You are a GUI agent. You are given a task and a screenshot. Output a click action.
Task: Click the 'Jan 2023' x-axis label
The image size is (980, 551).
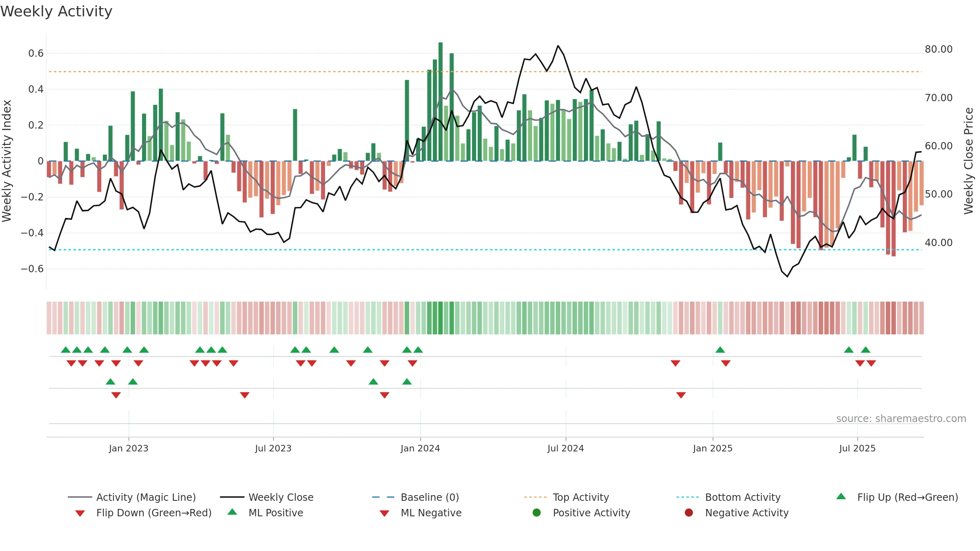tap(129, 449)
